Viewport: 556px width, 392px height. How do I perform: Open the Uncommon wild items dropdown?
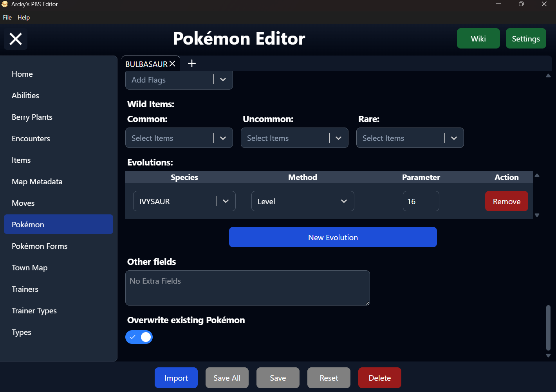click(294, 138)
